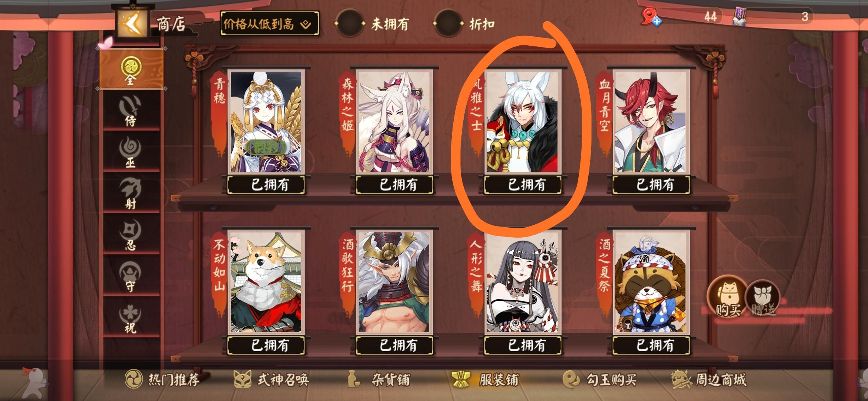This screenshot has width=868, height=401.
Task: Select the 射 class filter icon
Action: [130, 193]
